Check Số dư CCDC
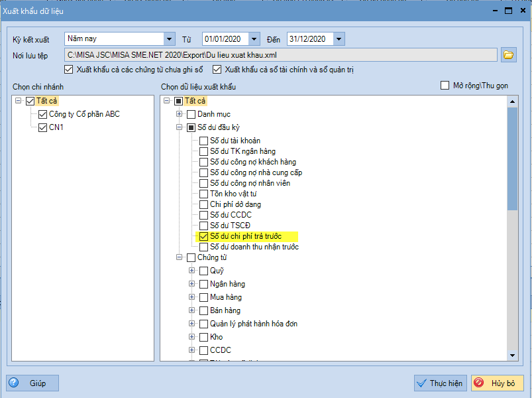 click(x=203, y=215)
